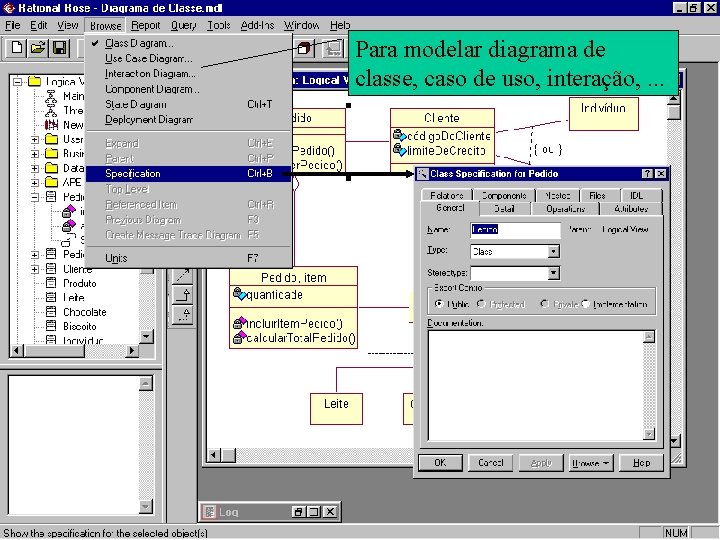Choose Use Case Diagram from Browse menu
The width and height of the screenshot is (720, 540).
(188, 58)
